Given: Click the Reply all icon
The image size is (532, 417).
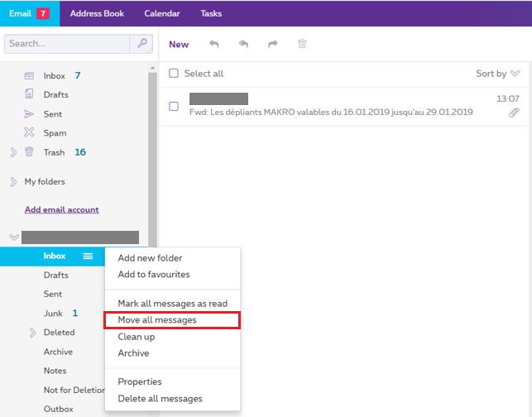Looking at the screenshot, I should (243, 44).
